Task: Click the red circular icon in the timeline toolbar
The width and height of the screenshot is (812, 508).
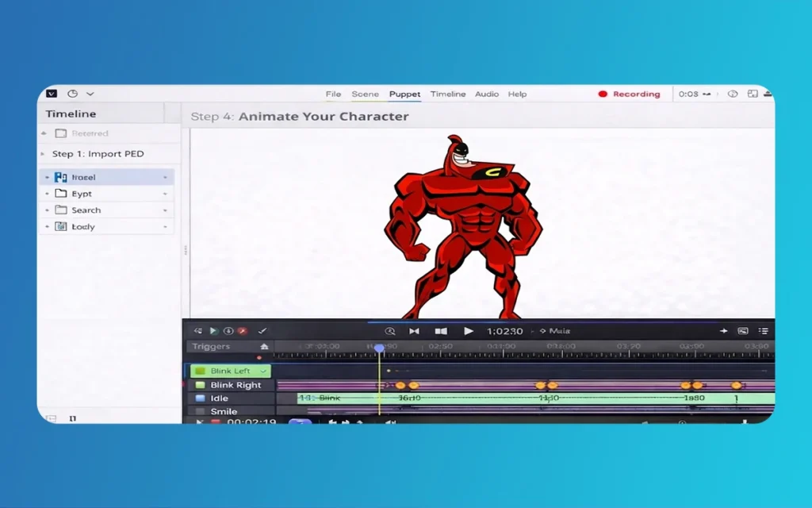Action: 242,331
